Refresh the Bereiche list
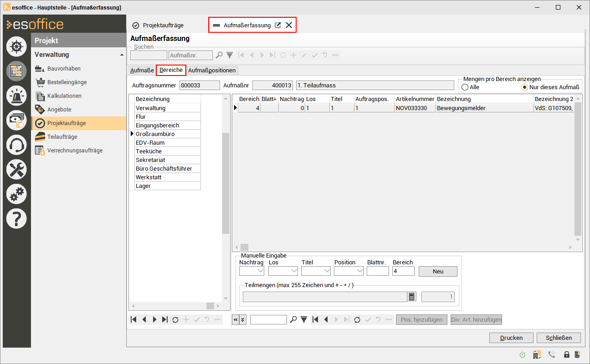Image resolution: width=590 pixels, height=364 pixels. [x=175, y=319]
